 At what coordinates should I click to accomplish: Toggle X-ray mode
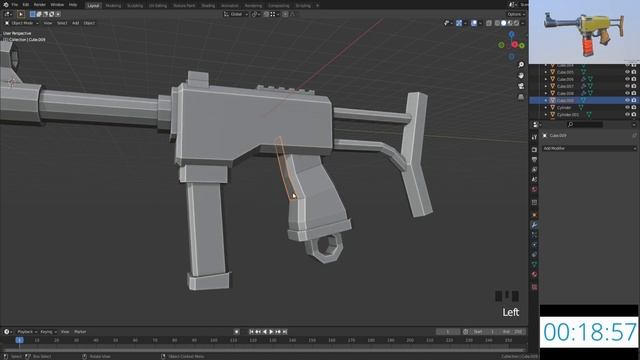(x=489, y=23)
